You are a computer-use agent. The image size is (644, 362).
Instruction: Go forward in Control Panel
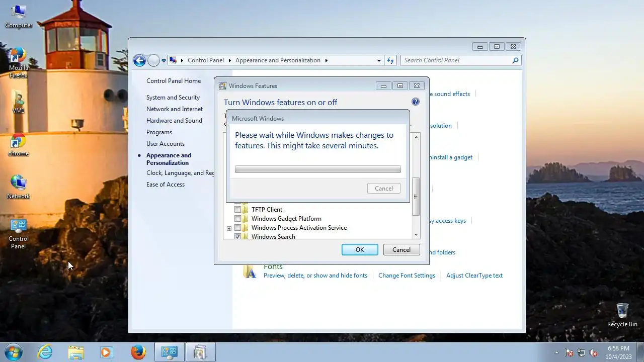(153, 60)
